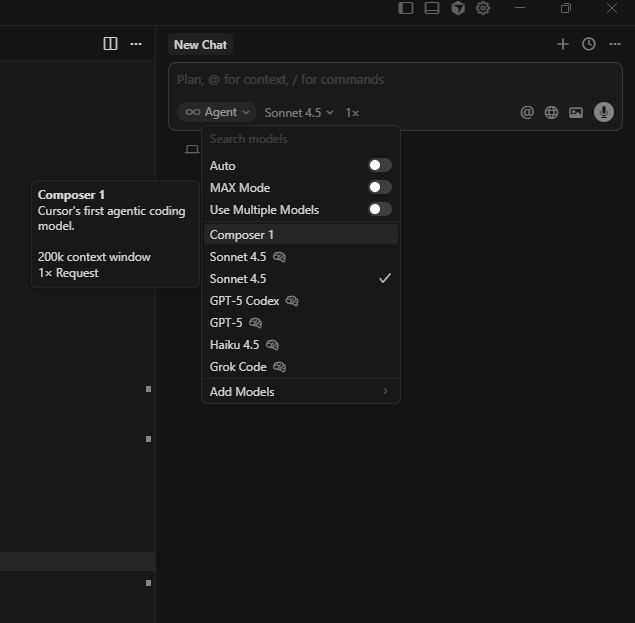This screenshot has height=623, width=635.
Task: Click the split editor icon
Action: click(x=110, y=44)
